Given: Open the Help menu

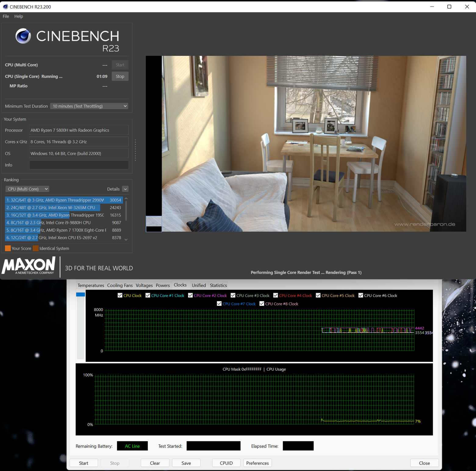Looking at the screenshot, I should 19,16.
